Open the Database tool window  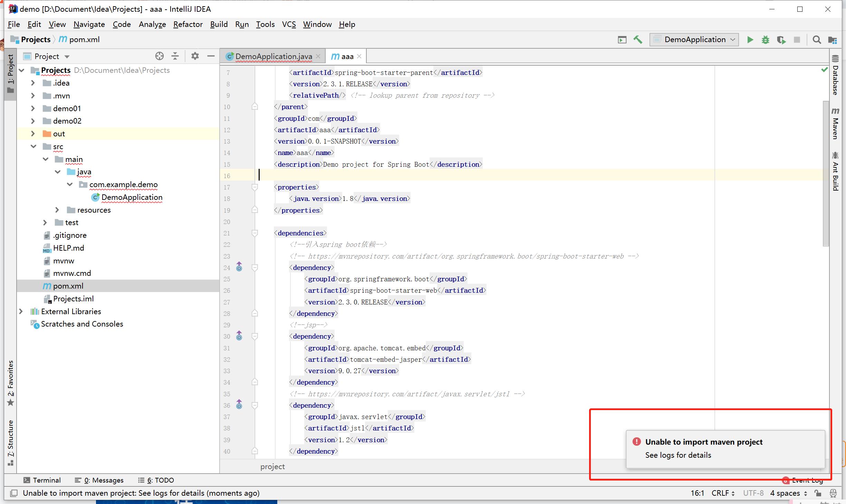click(x=835, y=75)
